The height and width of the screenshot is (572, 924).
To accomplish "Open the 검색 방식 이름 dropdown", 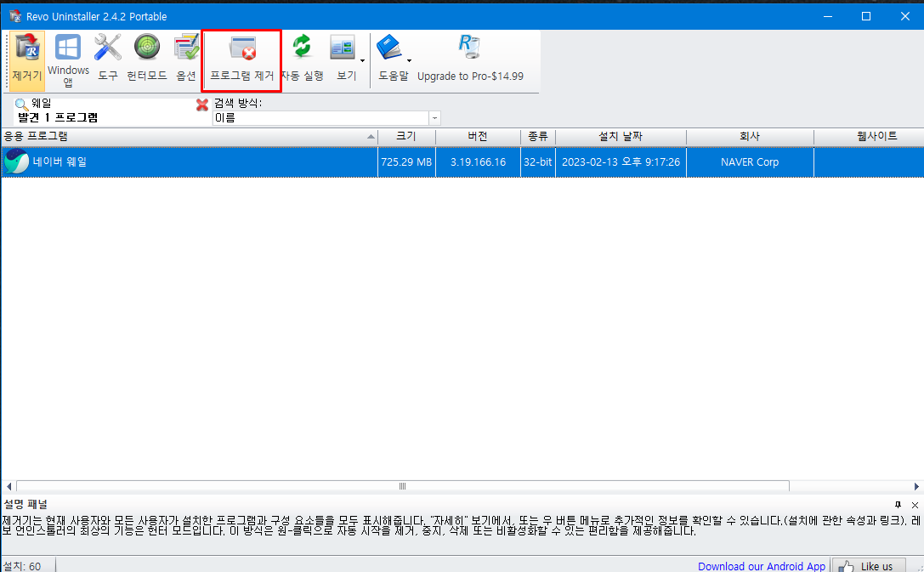I will pyautogui.click(x=434, y=117).
